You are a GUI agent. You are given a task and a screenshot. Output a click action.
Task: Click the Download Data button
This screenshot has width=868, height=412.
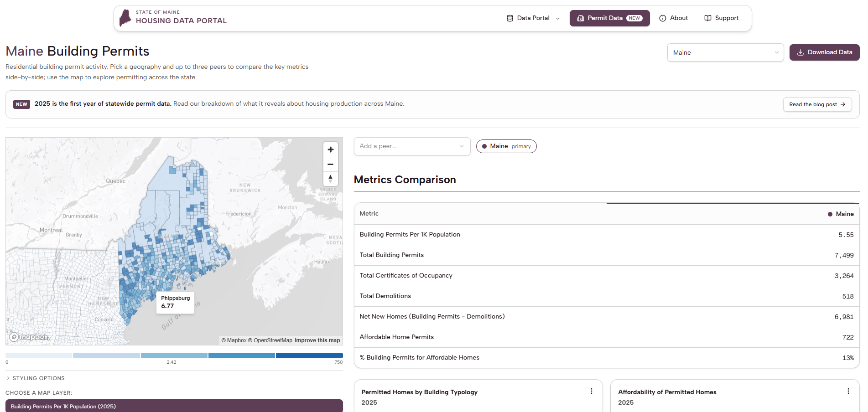click(824, 52)
